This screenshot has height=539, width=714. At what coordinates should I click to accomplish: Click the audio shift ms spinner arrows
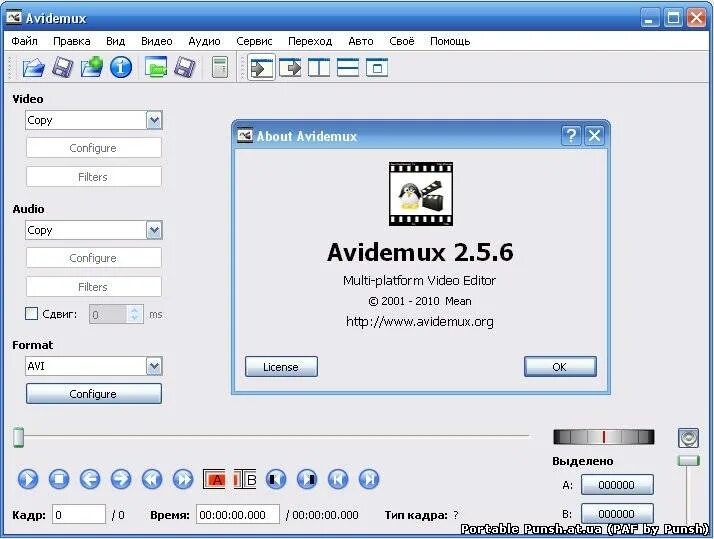(134, 314)
